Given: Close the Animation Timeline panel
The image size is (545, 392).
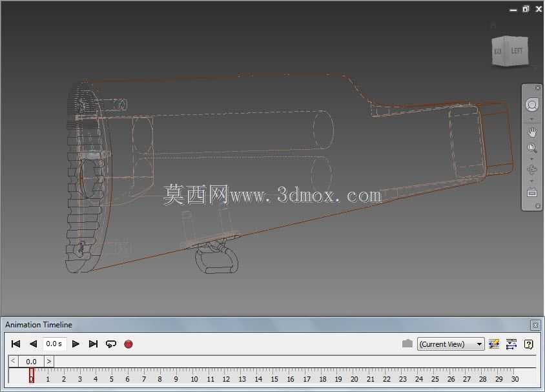Looking at the screenshot, I should pos(535,325).
